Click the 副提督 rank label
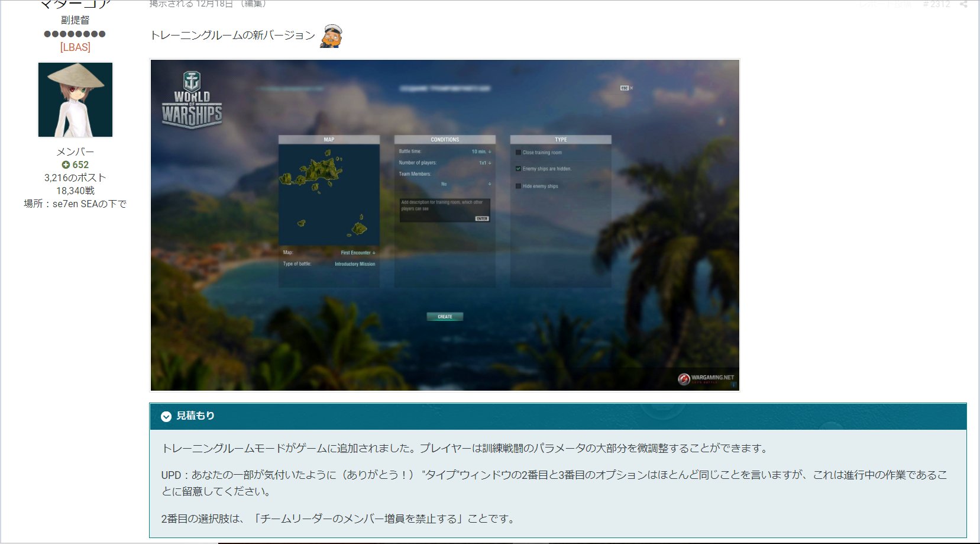980x544 pixels. (x=75, y=20)
